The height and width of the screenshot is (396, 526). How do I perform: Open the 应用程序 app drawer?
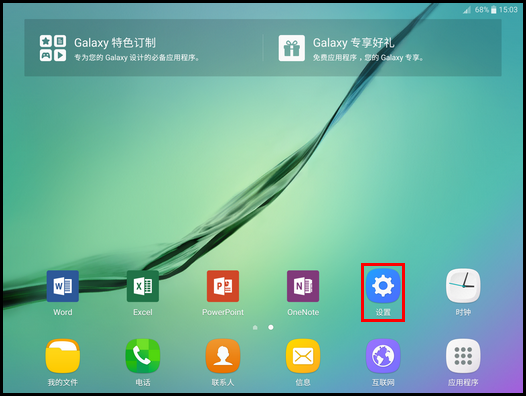point(463,356)
